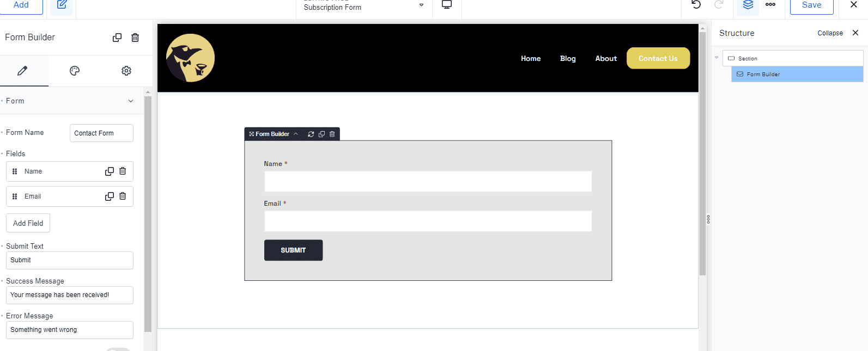This screenshot has width=868, height=351.
Task: Open the edit page icon next to Add
Action: click(62, 5)
